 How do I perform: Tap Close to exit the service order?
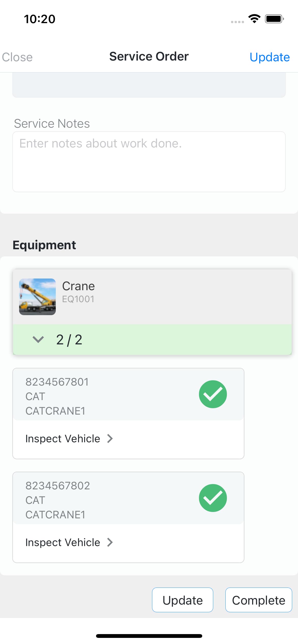[17, 57]
